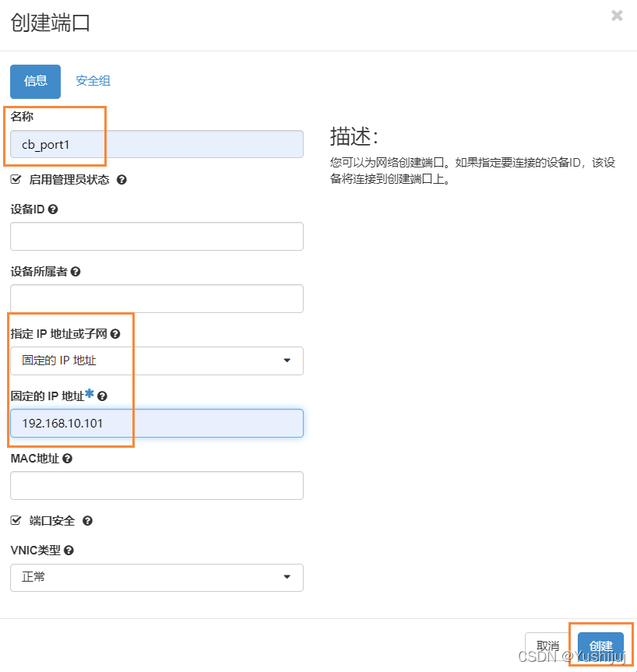The width and height of the screenshot is (637, 672).
Task: Switch to the 安全组 tab
Action: pyautogui.click(x=93, y=80)
